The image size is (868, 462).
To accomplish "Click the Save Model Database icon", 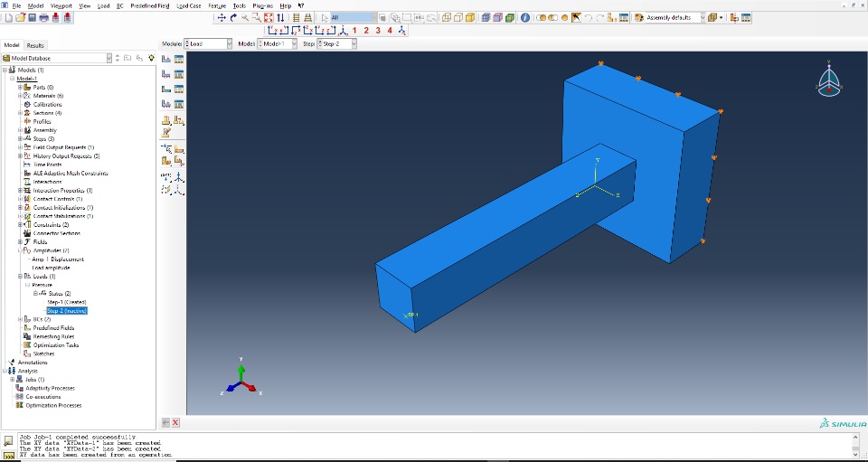I will (x=33, y=18).
